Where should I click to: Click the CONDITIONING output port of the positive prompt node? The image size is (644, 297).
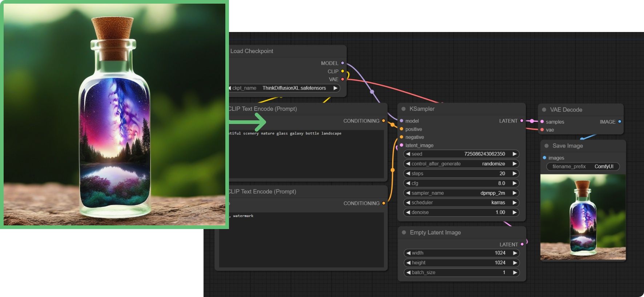pos(383,121)
